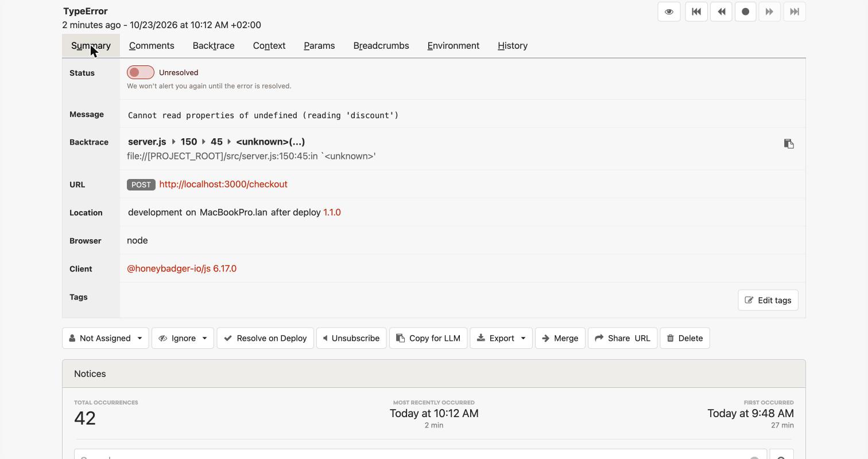Switch to the Backtrace tab
This screenshot has width=868, height=459.
pyautogui.click(x=214, y=46)
